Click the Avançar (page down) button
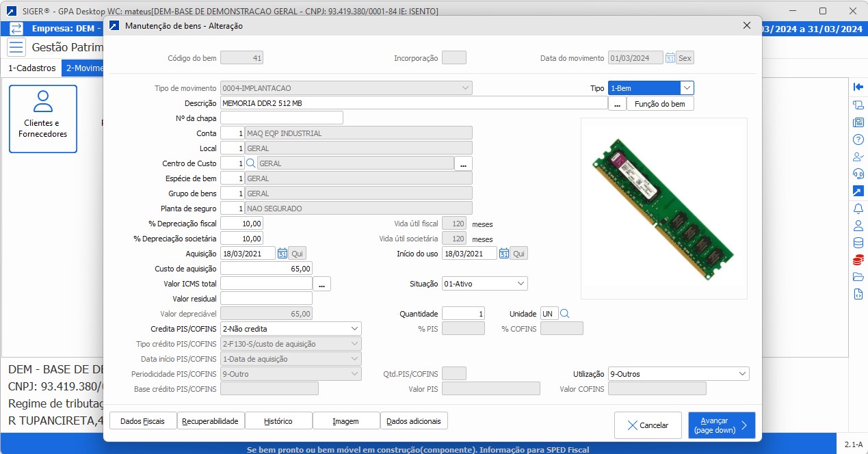The width and height of the screenshot is (868, 454). pos(722,425)
